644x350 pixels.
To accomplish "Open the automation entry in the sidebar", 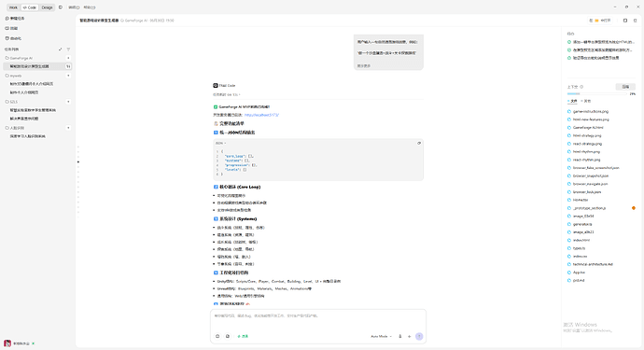I will pos(13,38).
